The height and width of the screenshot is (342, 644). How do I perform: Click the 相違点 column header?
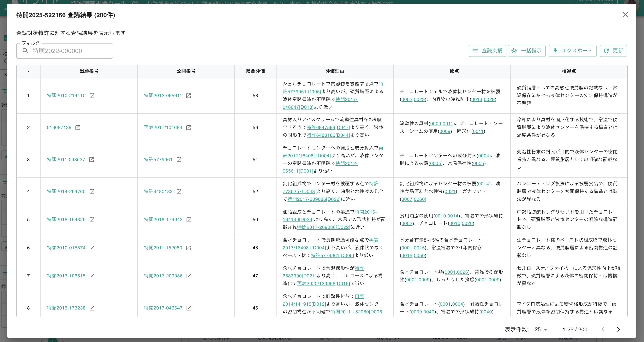coord(569,71)
